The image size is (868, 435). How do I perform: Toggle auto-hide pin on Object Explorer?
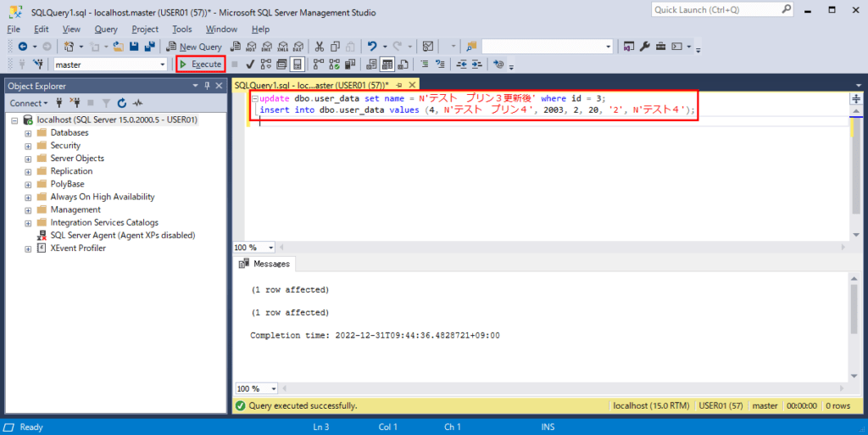pos(206,86)
